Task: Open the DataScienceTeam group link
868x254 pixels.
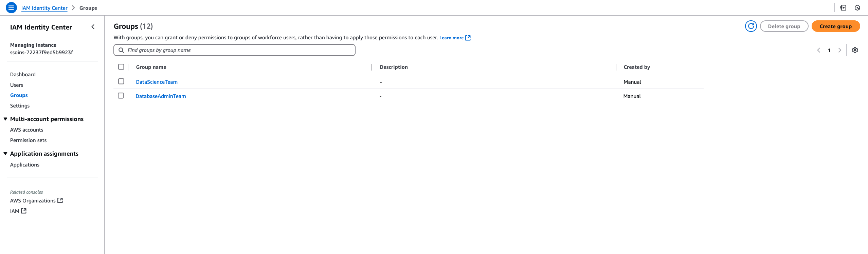Action: click(x=157, y=82)
